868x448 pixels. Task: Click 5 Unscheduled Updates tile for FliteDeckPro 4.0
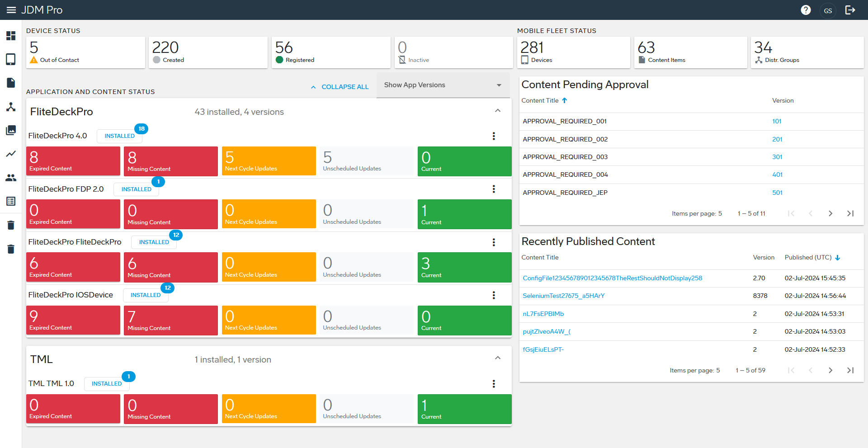pos(367,161)
